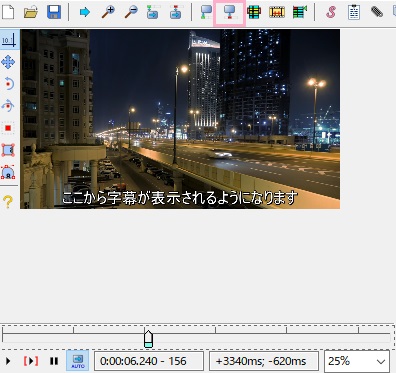Click the video preview frame

[180, 119]
